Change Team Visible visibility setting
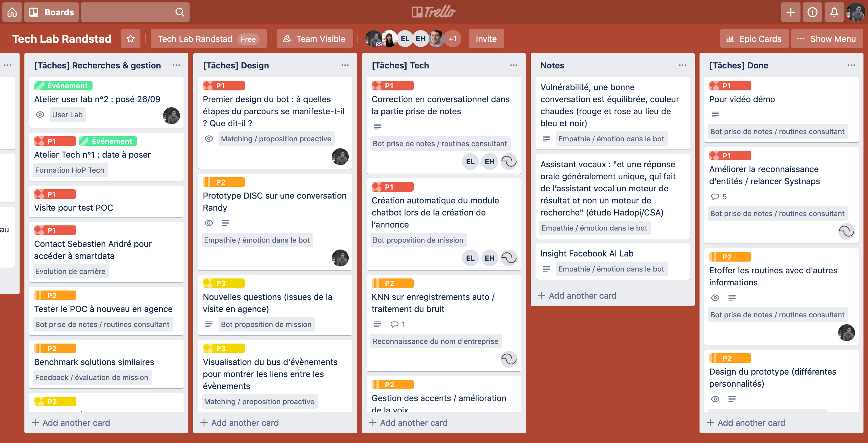The image size is (868, 443). pos(314,39)
